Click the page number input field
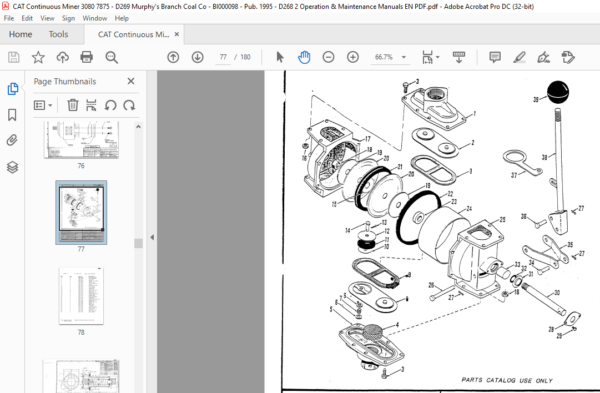 tap(223, 57)
